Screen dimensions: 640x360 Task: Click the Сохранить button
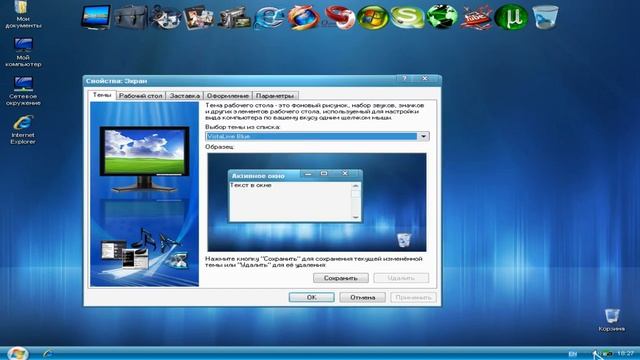click(340, 278)
